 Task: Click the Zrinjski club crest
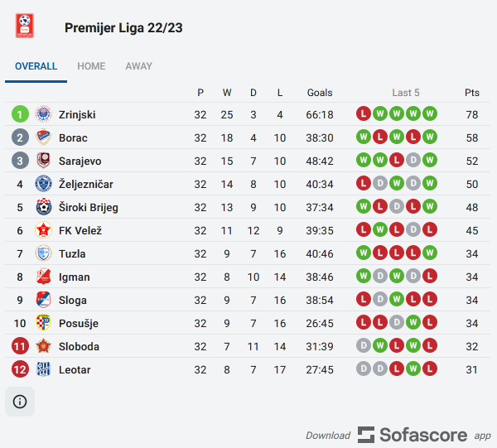click(x=44, y=114)
